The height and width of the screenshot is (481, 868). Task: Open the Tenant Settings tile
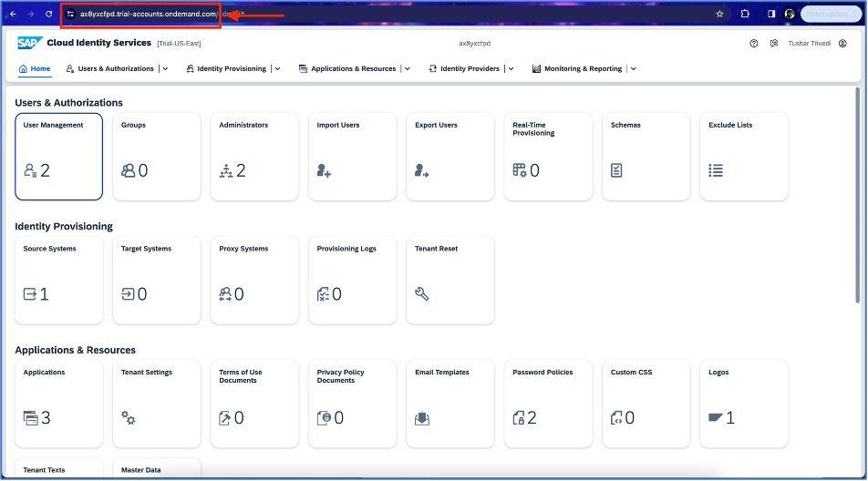pyautogui.click(x=157, y=404)
